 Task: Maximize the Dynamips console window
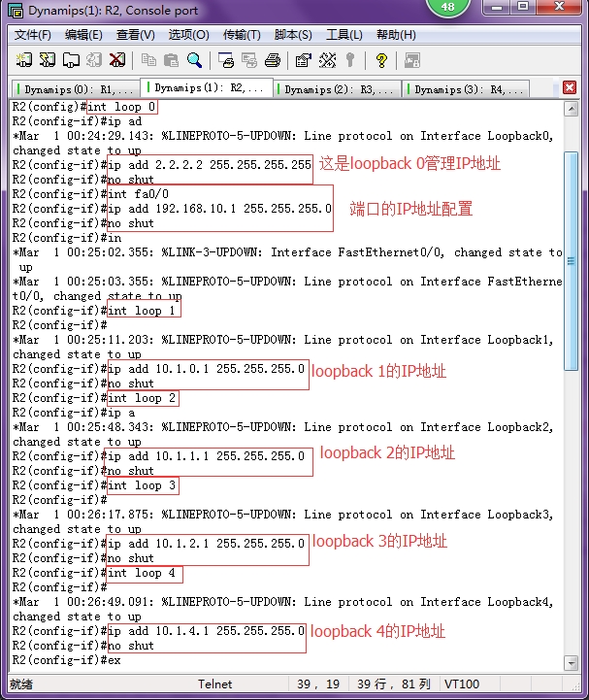523,7
